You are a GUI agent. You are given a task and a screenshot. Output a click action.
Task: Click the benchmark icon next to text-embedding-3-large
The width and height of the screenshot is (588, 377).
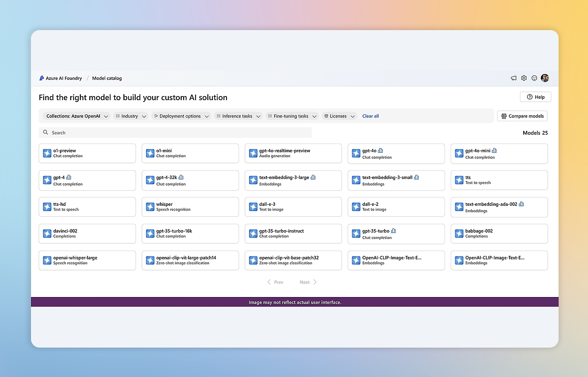tap(313, 177)
